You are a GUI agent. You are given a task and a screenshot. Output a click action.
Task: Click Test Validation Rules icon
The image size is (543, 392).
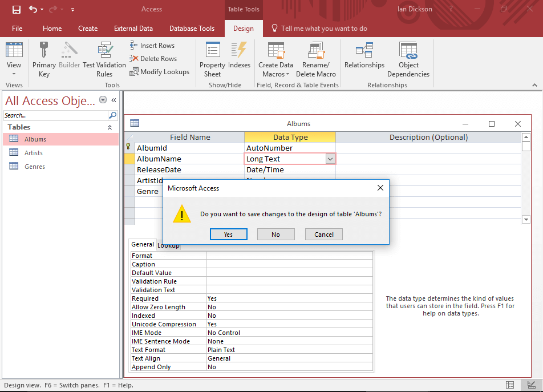point(104,50)
